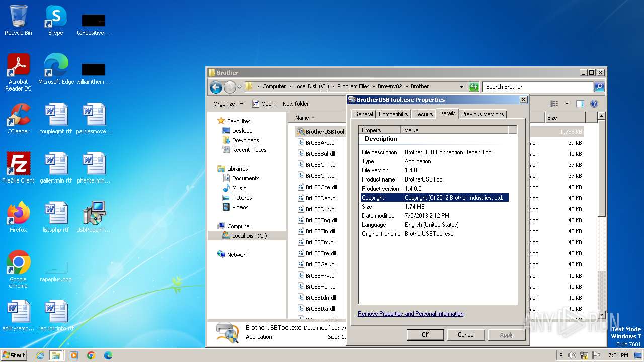Select the couplegmt.rtf desktop file

tap(56, 119)
